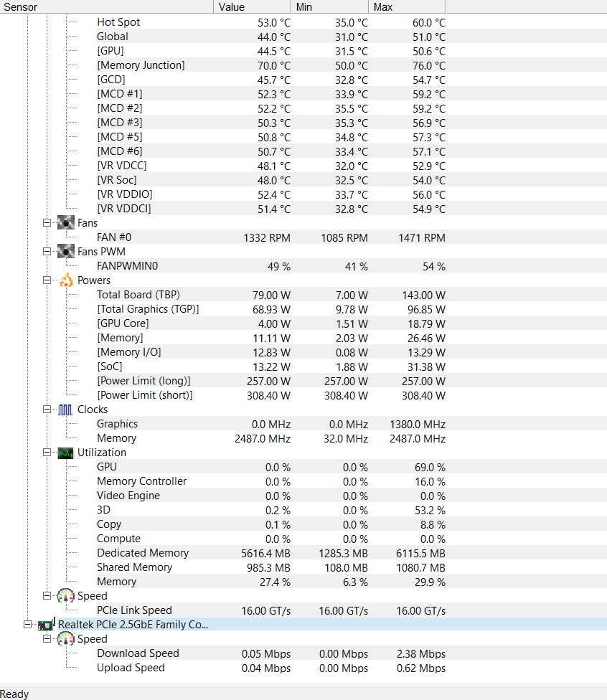Click the Sensor column header
This screenshot has height=700, width=607.
(108, 6)
